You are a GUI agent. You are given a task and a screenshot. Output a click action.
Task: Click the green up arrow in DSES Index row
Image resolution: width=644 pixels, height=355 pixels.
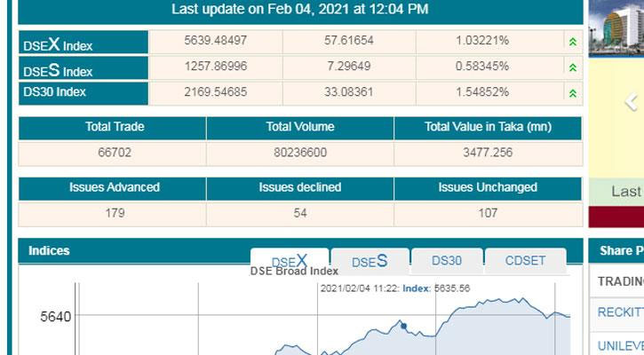pyautogui.click(x=573, y=67)
